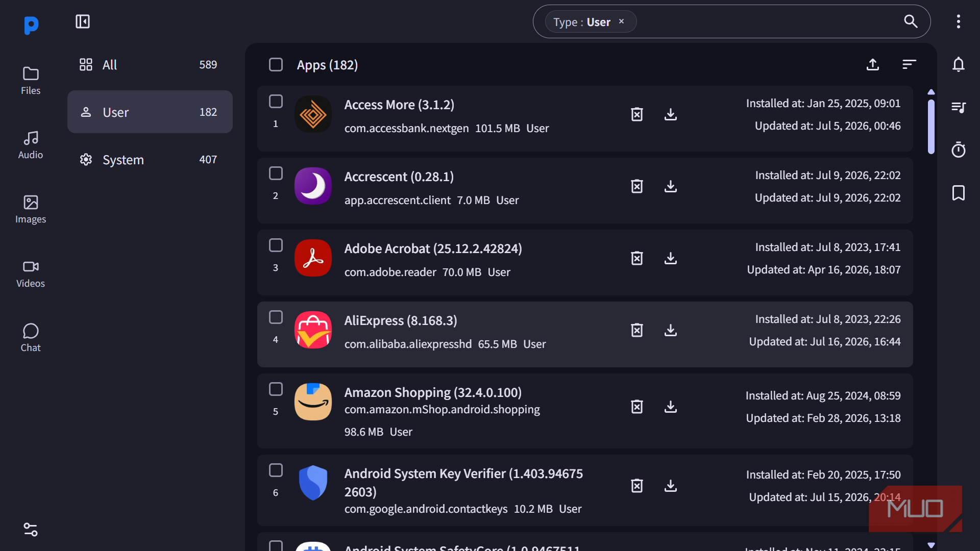Screen dimensions: 980x551
Task: Uninstall Amazon Shopping app
Action: tap(637, 407)
